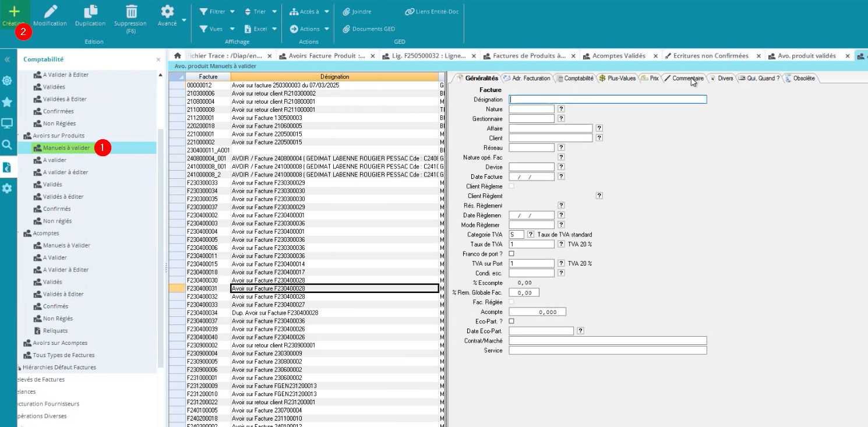This screenshot has height=427, width=868.
Task: Click the ? lookup beside Date Facture
Action: click(561, 177)
